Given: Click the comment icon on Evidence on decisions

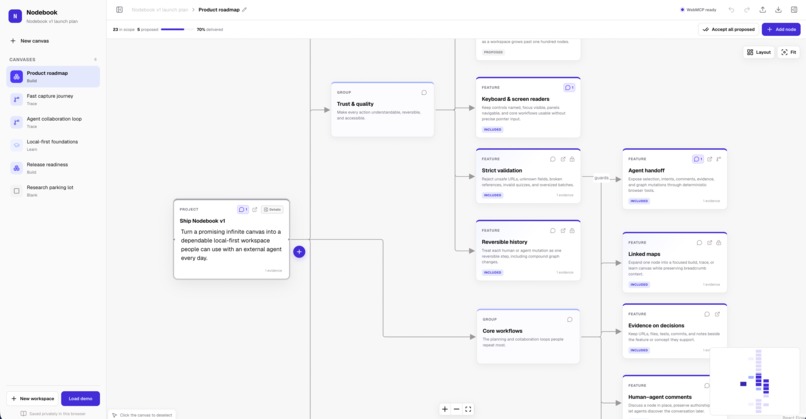Looking at the screenshot, I should point(707,314).
